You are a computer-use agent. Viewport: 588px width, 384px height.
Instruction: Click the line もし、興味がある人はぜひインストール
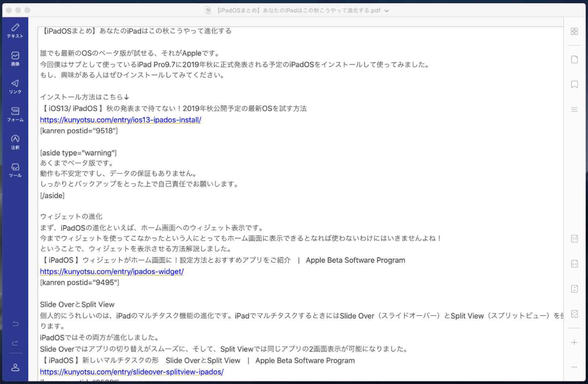132,75
